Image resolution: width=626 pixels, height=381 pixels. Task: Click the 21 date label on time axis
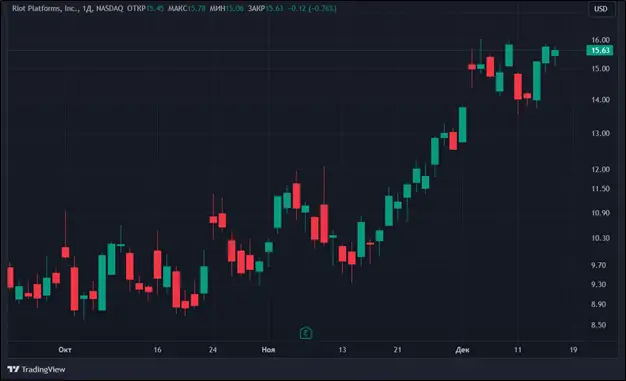click(x=397, y=350)
